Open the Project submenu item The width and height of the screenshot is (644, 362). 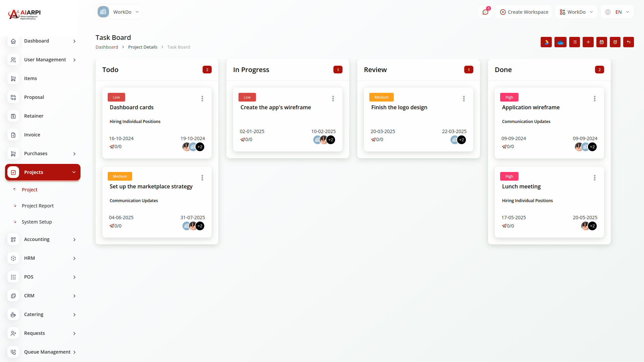click(x=30, y=190)
